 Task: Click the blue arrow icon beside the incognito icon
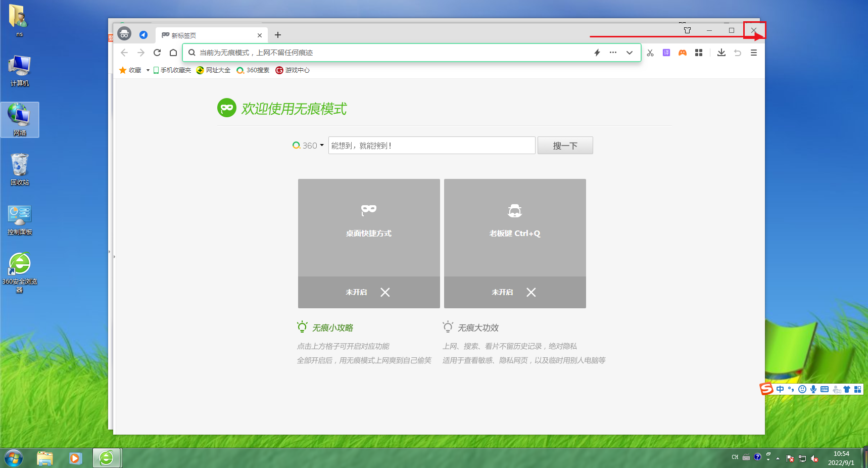tap(143, 35)
